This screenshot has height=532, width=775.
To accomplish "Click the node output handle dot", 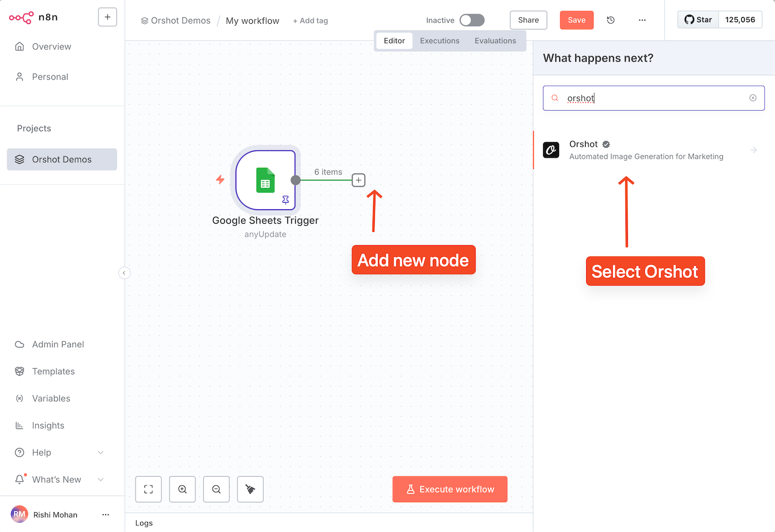I will pyautogui.click(x=296, y=180).
